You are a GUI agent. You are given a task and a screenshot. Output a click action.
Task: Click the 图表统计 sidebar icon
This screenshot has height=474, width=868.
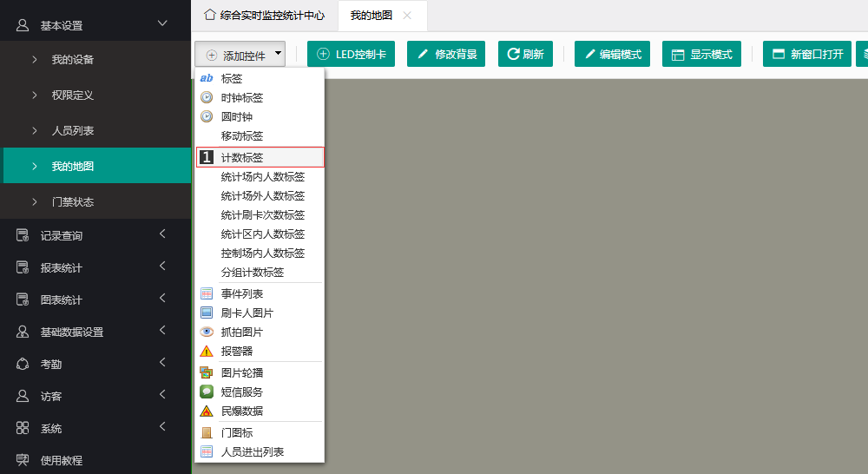click(23, 300)
